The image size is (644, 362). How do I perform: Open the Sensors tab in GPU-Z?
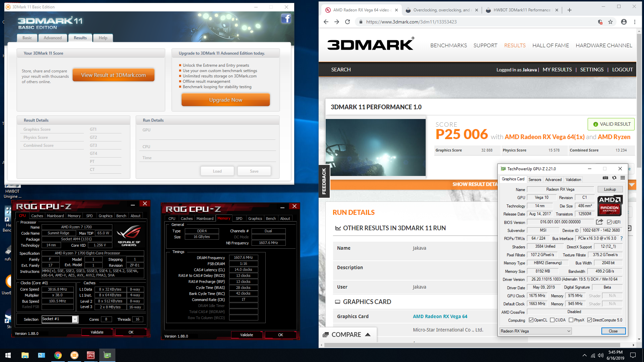pyautogui.click(x=535, y=179)
